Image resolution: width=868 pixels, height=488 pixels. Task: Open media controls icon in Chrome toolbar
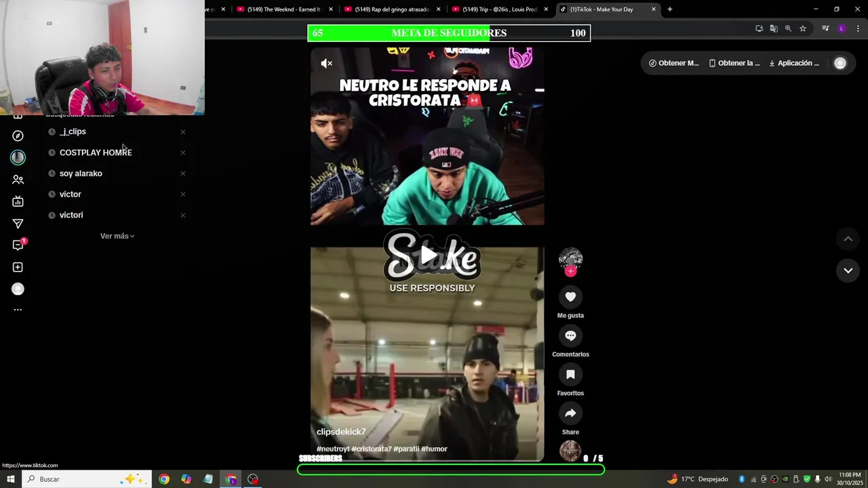coord(825,28)
